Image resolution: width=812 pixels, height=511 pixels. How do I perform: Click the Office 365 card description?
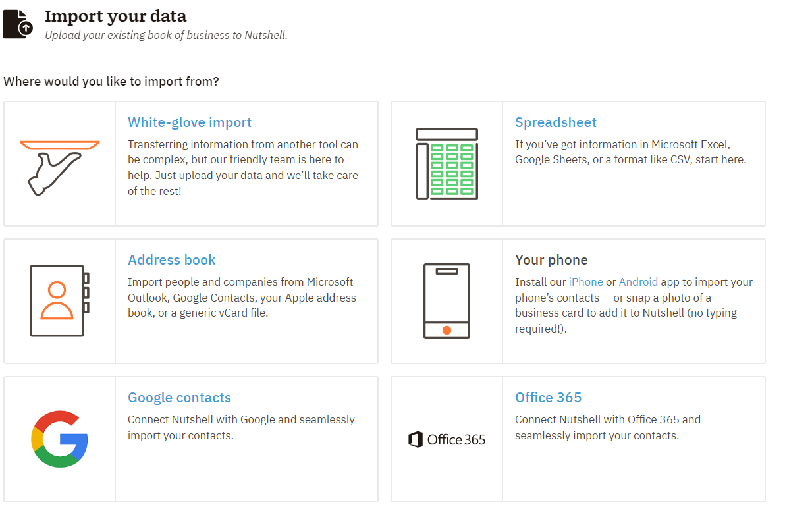click(607, 427)
